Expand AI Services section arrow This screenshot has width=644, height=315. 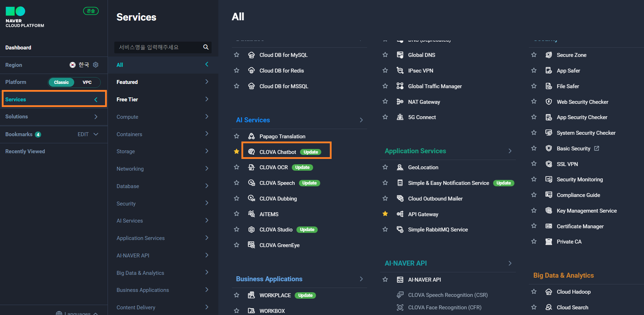point(361,120)
